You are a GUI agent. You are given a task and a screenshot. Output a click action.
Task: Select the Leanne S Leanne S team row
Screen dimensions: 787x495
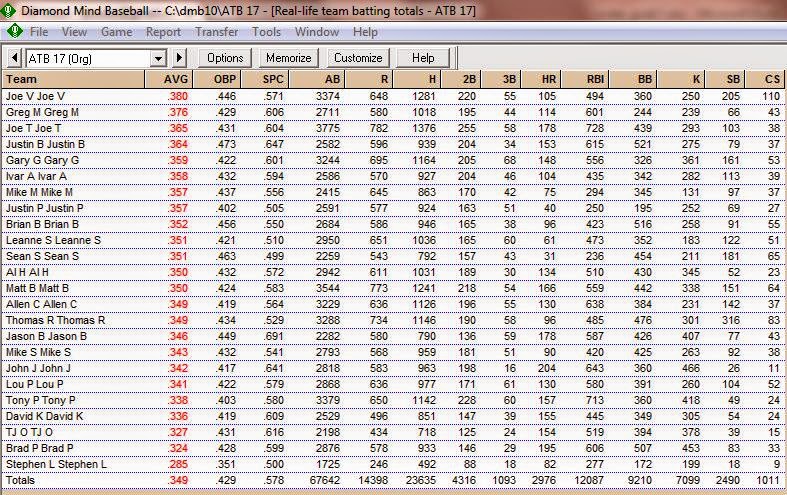(x=394, y=240)
